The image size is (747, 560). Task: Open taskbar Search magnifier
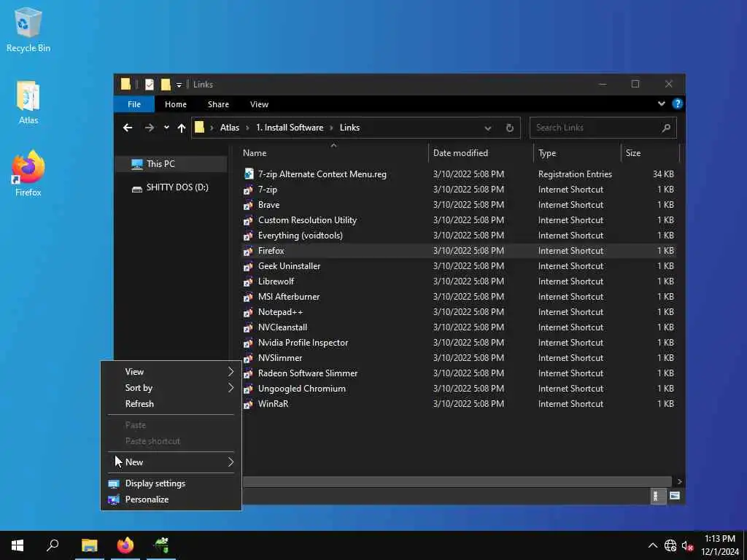53,545
